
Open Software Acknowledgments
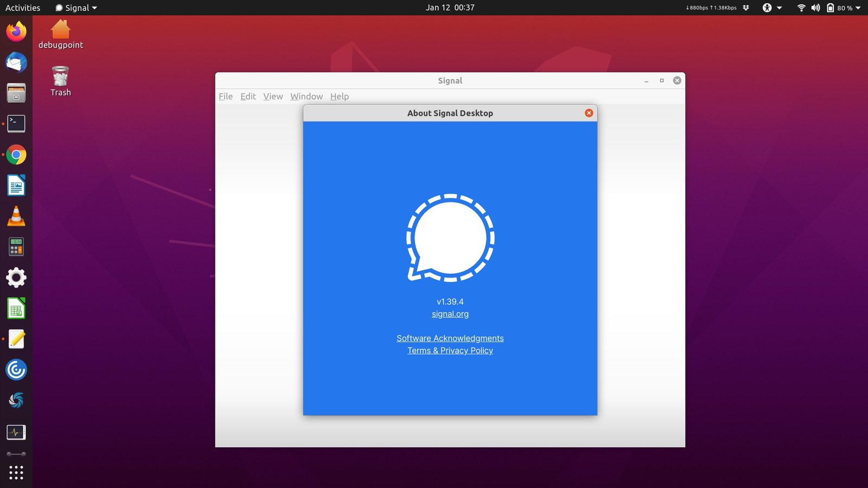450,338
